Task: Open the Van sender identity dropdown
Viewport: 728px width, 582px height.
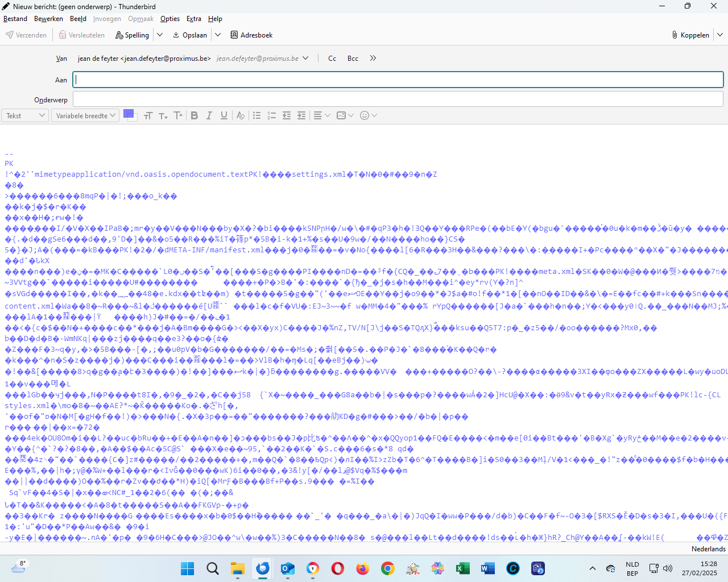Action: [193, 59]
